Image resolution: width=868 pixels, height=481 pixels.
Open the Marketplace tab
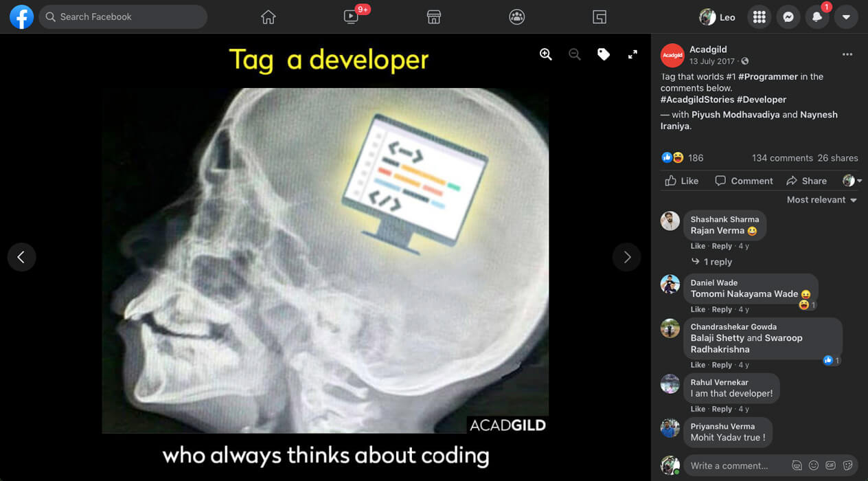(x=434, y=17)
